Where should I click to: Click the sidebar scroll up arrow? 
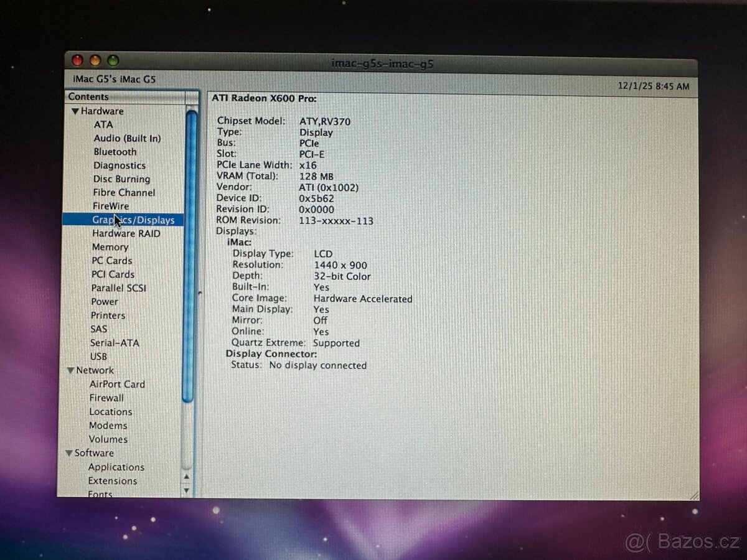point(186,477)
